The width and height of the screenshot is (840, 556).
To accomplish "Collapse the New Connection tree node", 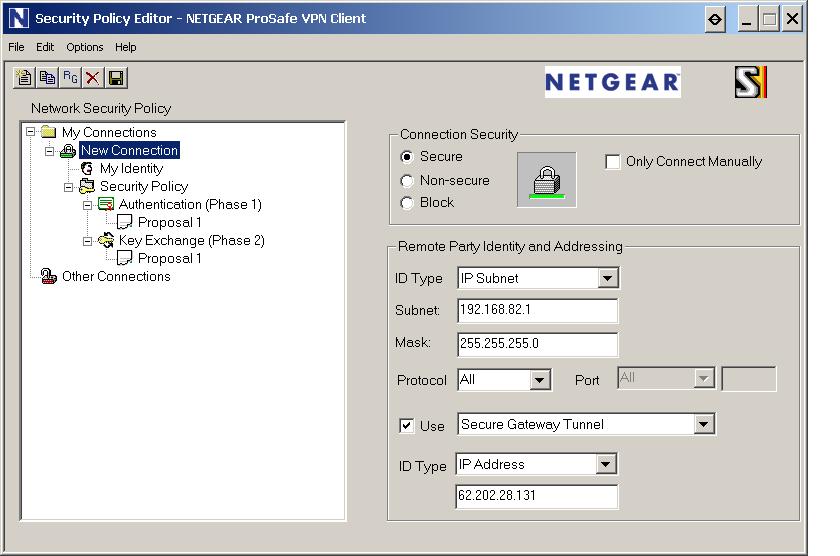I will pyautogui.click(x=49, y=151).
